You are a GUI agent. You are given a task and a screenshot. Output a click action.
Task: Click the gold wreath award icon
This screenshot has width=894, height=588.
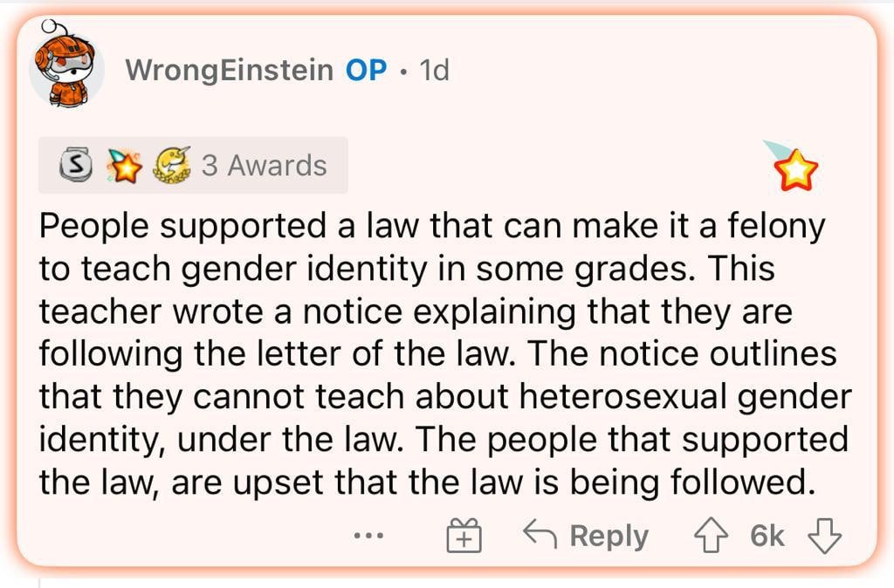[171, 166]
